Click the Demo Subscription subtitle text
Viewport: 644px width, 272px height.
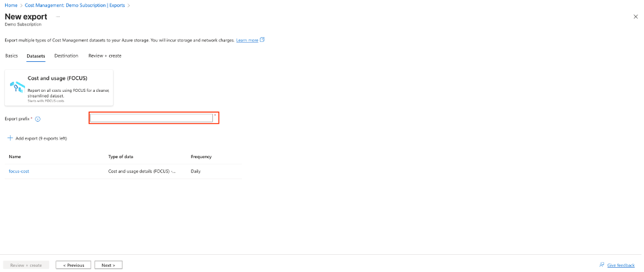pyautogui.click(x=23, y=25)
